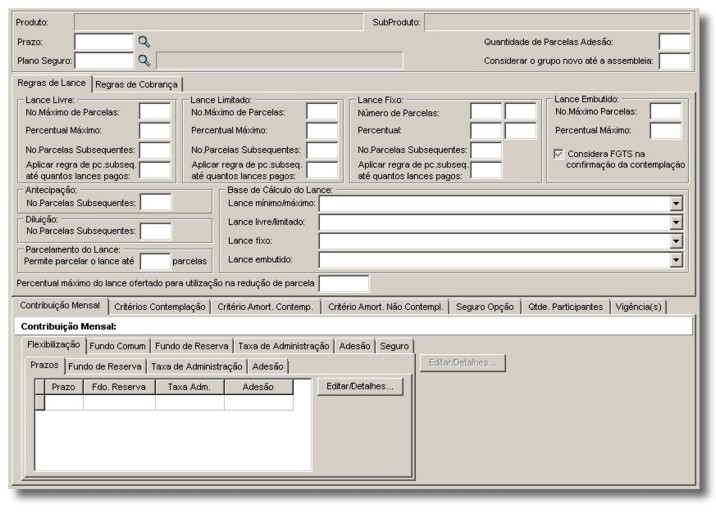The width and height of the screenshot is (716, 530).
Task: Click the Adesão column header in table
Action: tap(258, 387)
